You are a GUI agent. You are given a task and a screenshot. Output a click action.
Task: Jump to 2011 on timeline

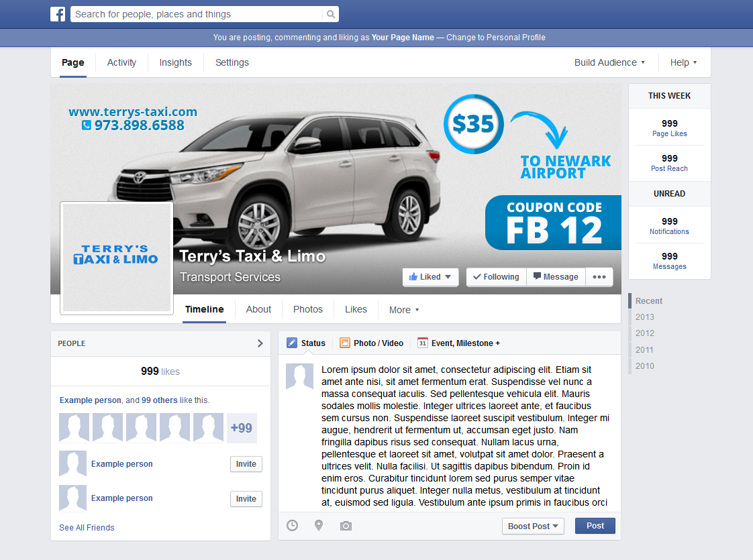coord(644,350)
